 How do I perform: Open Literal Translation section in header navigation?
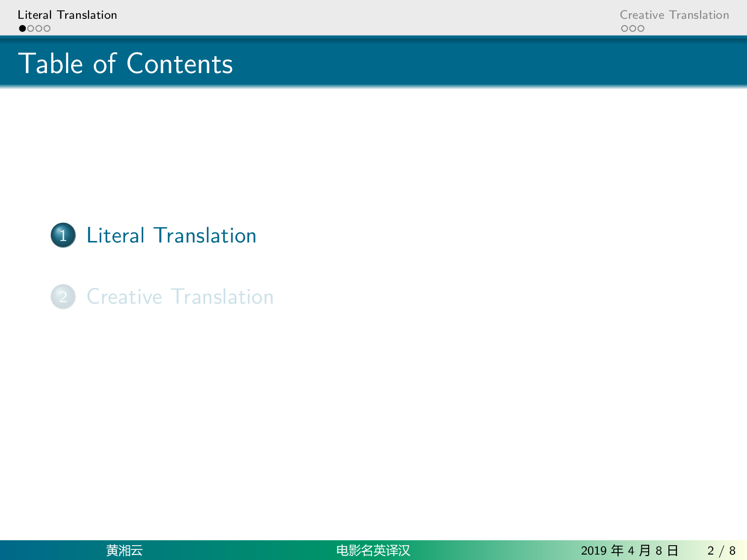68,15
